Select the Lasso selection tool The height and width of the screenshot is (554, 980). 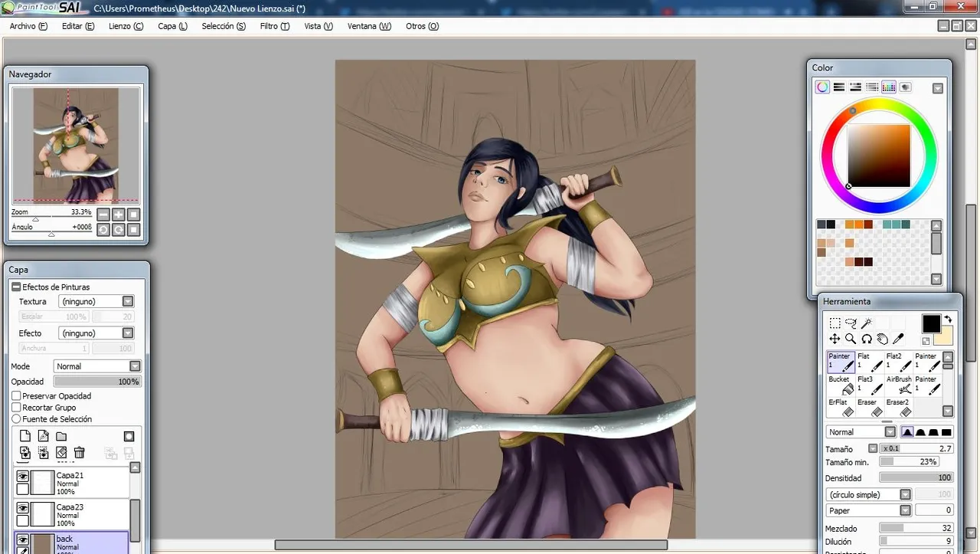click(851, 323)
